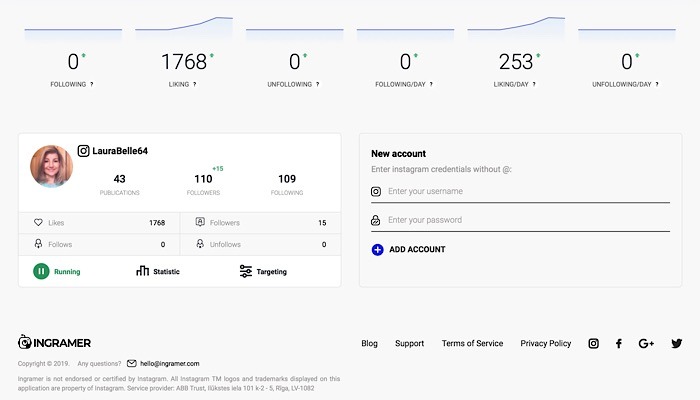Click the lock icon in password field
The image size is (700, 400).
(375, 220)
